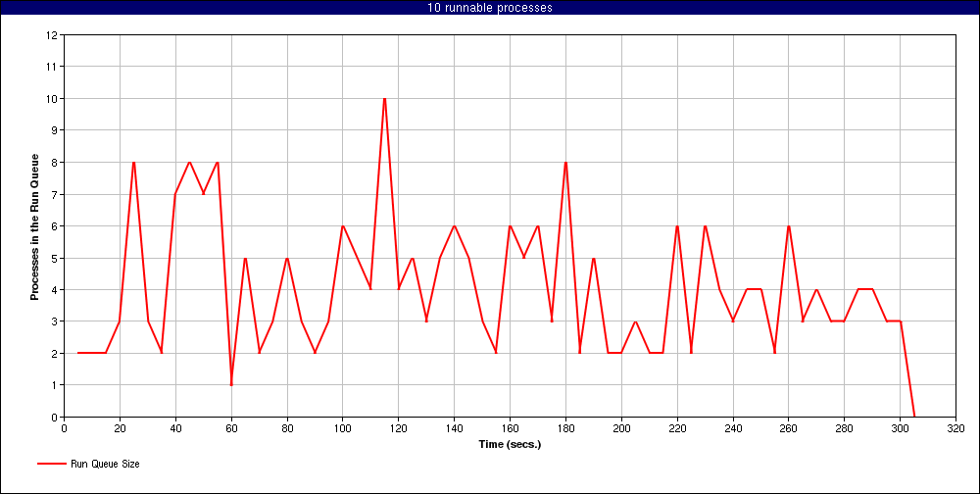Click the "10 runnable processes" chart title
The image size is (980, 494).
click(489, 8)
